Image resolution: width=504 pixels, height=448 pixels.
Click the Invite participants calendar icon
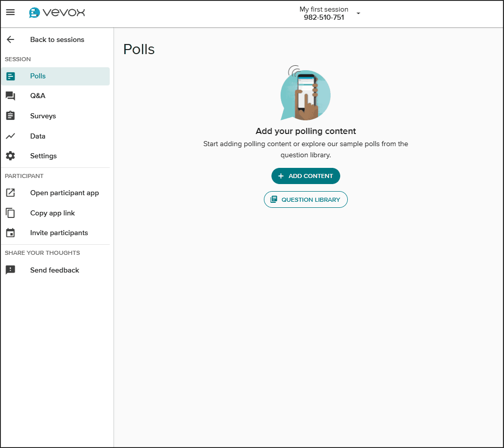(10, 233)
